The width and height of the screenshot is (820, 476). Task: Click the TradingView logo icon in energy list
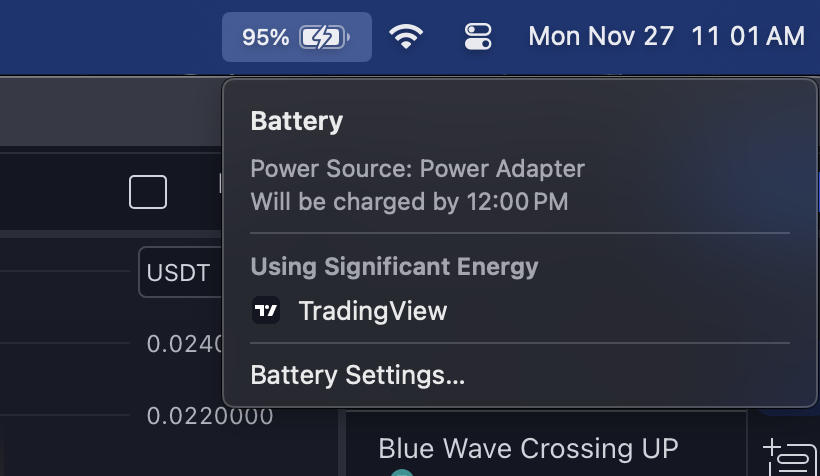tap(266, 311)
